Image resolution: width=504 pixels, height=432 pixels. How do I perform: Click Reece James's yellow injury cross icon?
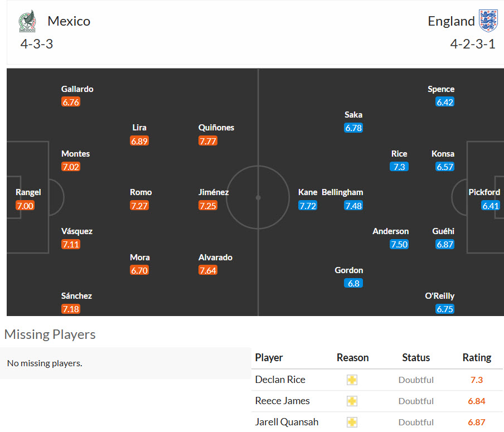[352, 401]
